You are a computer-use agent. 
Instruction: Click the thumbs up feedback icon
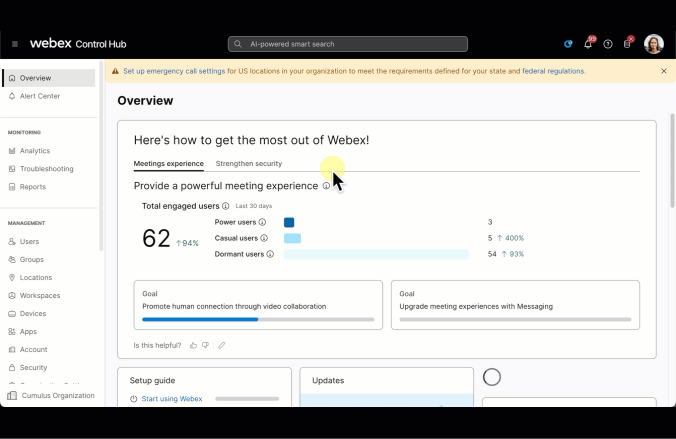(194, 345)
